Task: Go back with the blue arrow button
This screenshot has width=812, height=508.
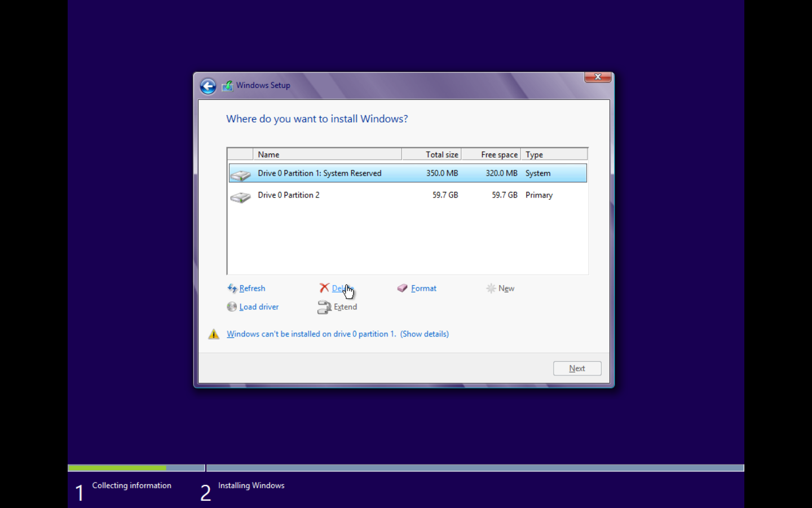Action: click(208, 86)
